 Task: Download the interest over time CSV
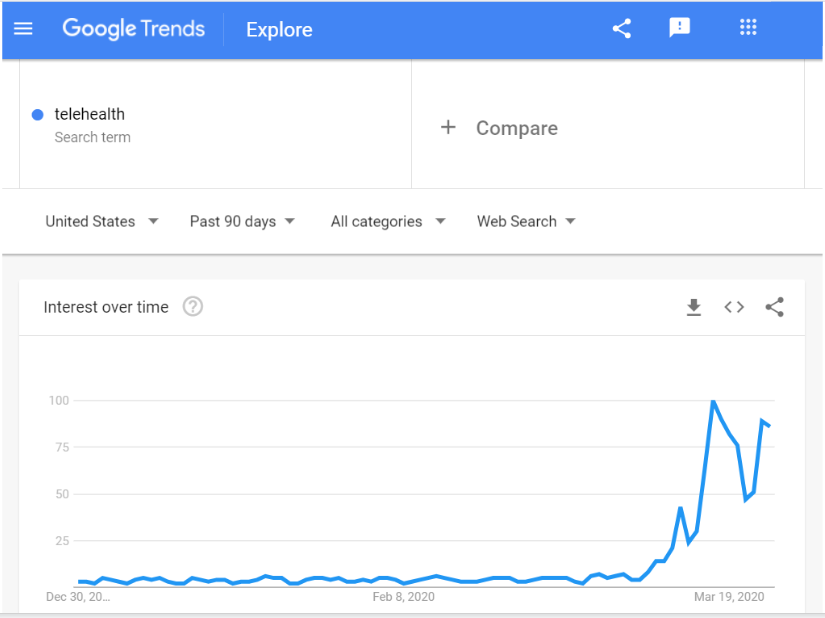[x=694, y=307]
